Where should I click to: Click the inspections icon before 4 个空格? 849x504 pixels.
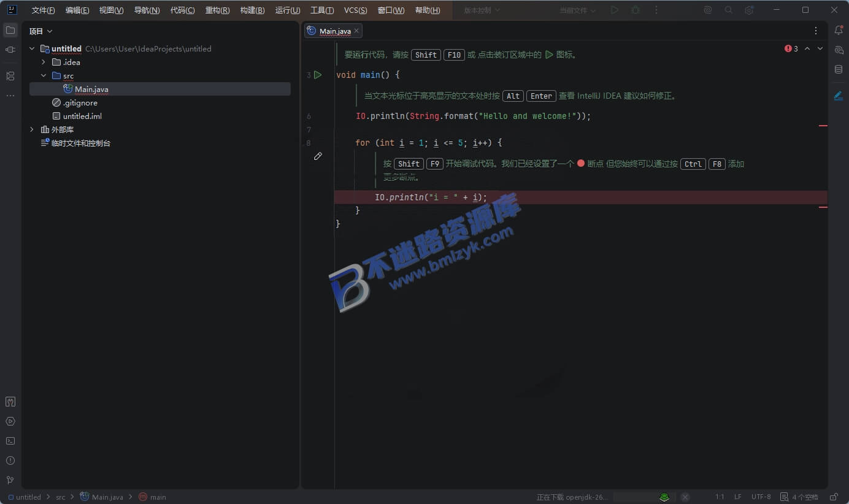(x=784, y=497)
